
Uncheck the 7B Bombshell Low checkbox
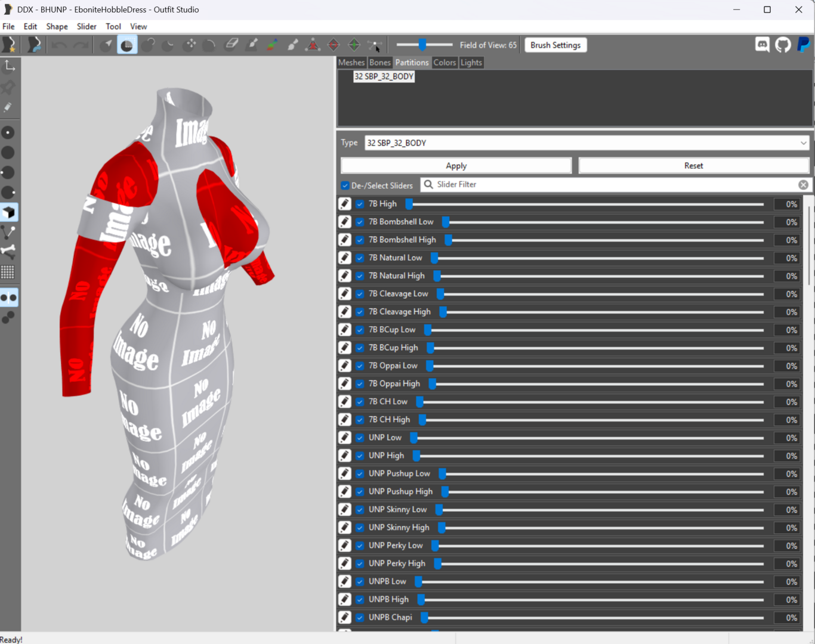(x=360, y=222)
